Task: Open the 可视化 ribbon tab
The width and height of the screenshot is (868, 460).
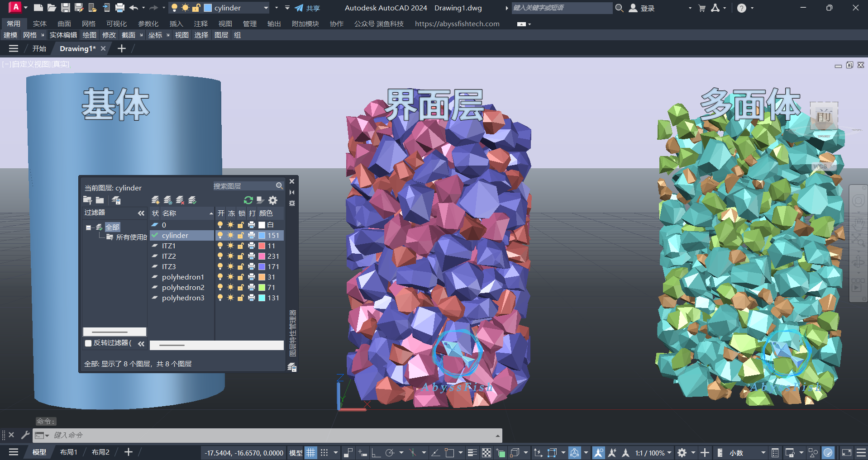Action: 116,24
